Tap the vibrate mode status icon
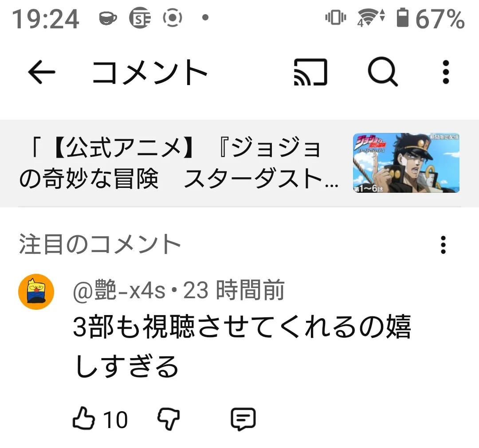479x448 pixels. [x=335, y=17]
